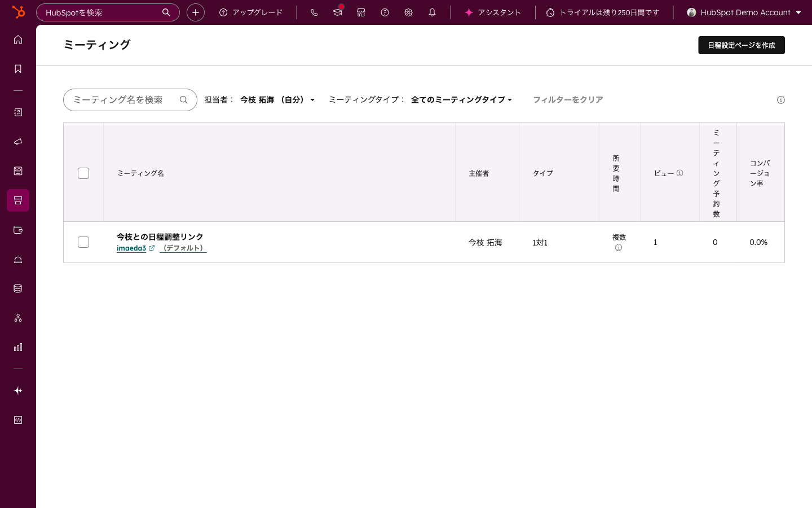The width and height of the screenshot is (812, 508).
Task: Open the Reporting bar chart icon in sidebar
Action: coord(17,347)
